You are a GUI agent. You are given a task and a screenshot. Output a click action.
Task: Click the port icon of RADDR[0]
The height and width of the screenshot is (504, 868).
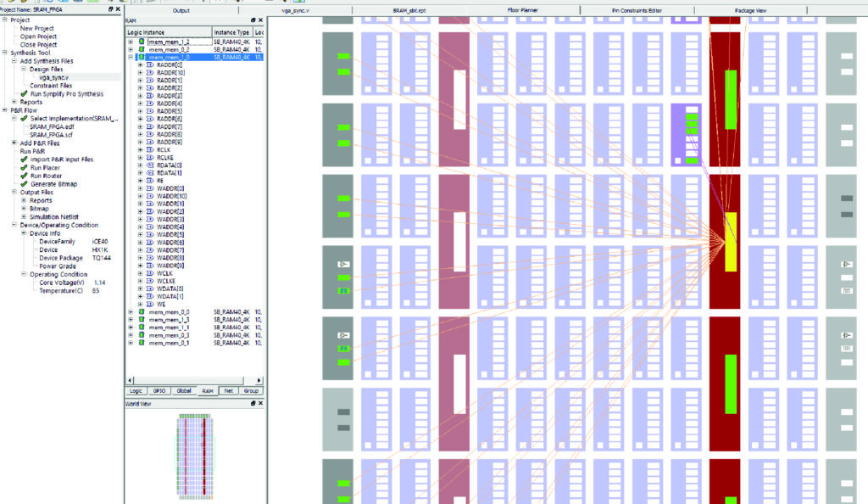pos(150,64)
